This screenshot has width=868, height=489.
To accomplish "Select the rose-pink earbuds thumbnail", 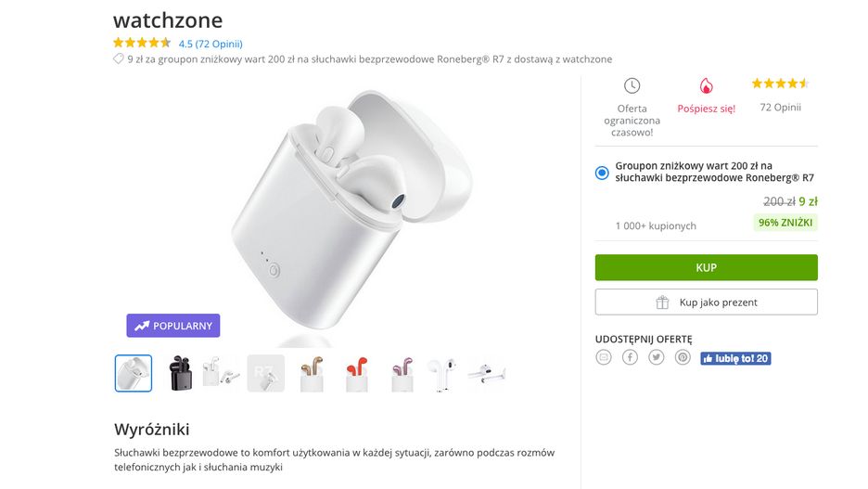I will click(401, 373).
